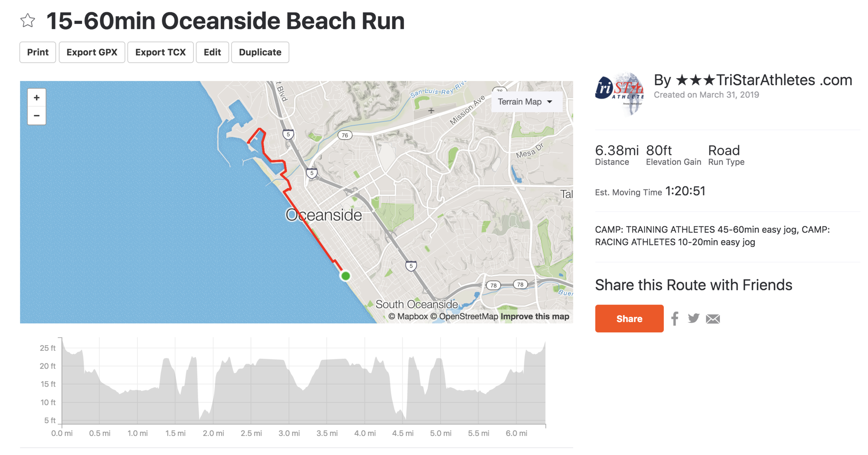The height and width of the screenshot is (455, 868).
Task: Print the route
Action: tap(38, 52)
